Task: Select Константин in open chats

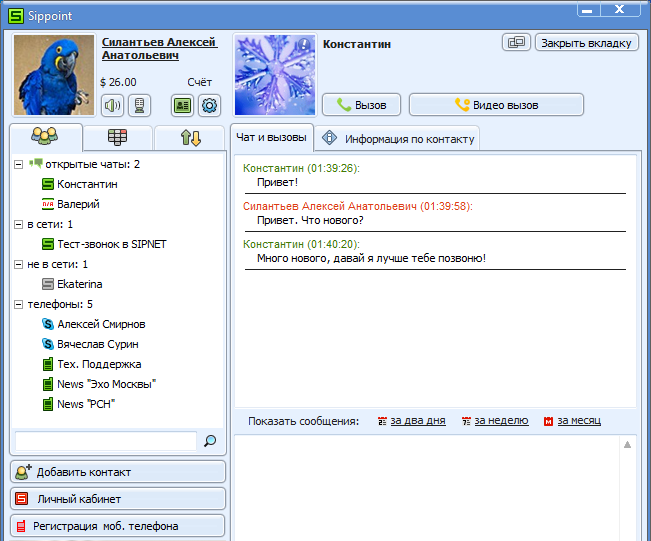Action: click(x=80, y=184)
